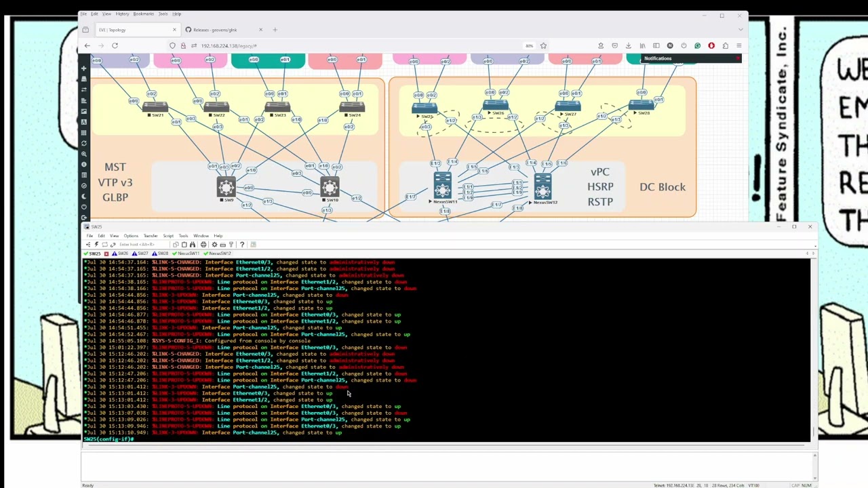Open History menu in Firefox
This screenshot has height=488, width=868.
click(x=122, y=14)
